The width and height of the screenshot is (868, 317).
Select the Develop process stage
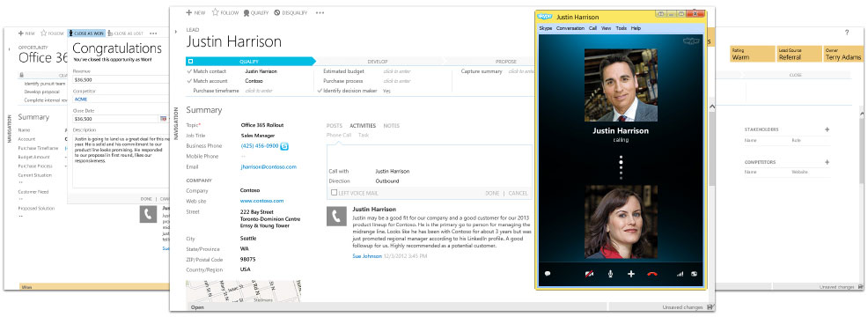(378, 62)
